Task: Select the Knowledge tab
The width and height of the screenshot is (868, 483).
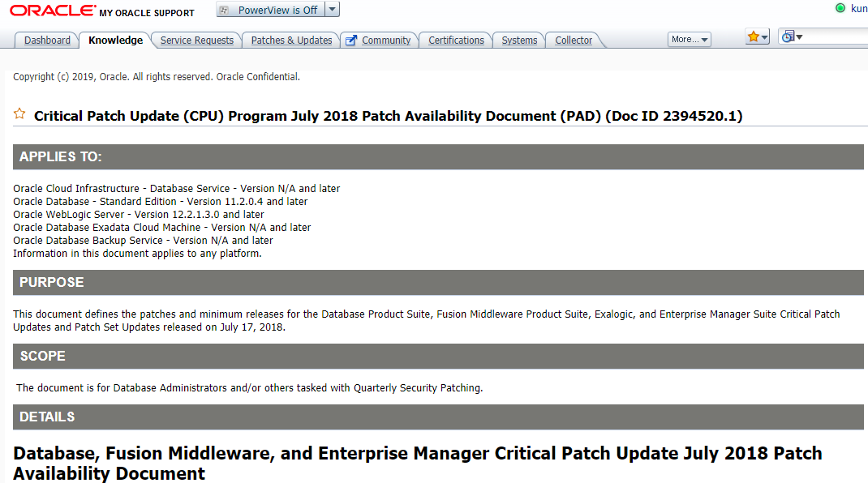Action: (115, 41)
